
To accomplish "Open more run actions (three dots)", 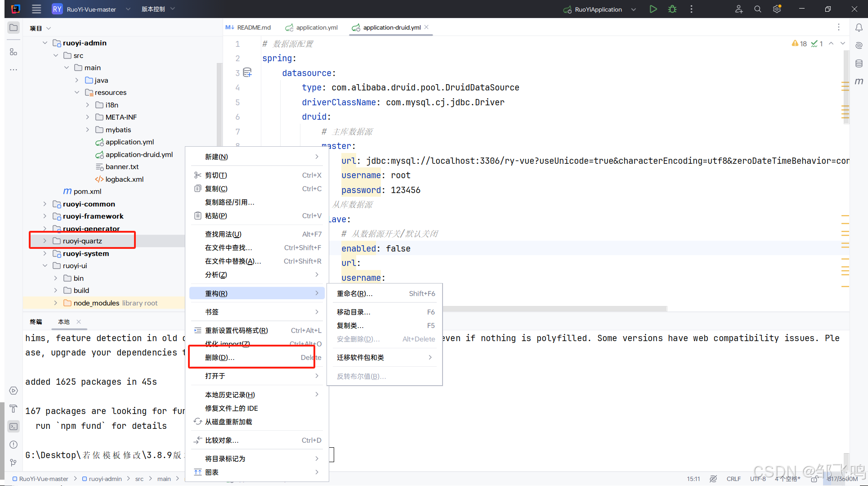I will tap(691, 9).
